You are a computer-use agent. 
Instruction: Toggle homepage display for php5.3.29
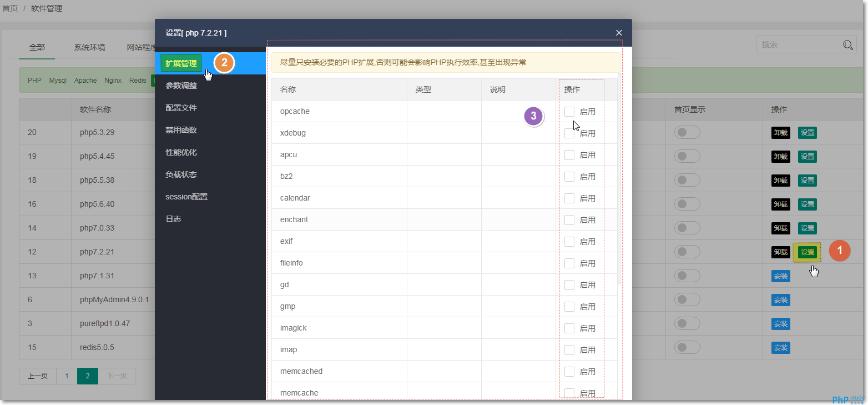click(687, 132)
